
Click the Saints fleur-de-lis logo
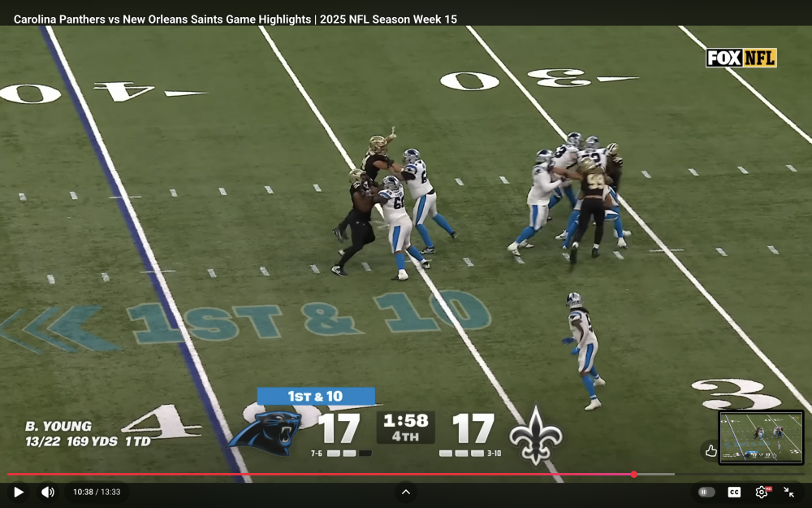click(x=535, y=434)
